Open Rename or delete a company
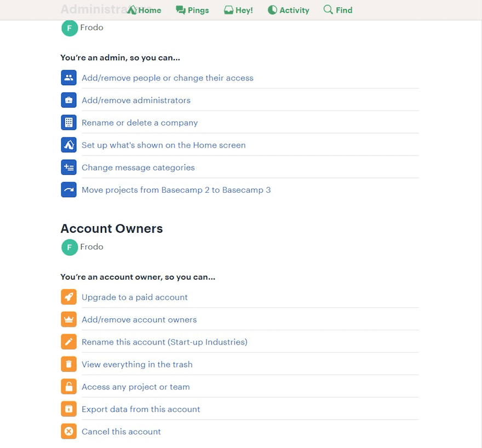The height and width of the screenshot is (448, 482). 140,123
